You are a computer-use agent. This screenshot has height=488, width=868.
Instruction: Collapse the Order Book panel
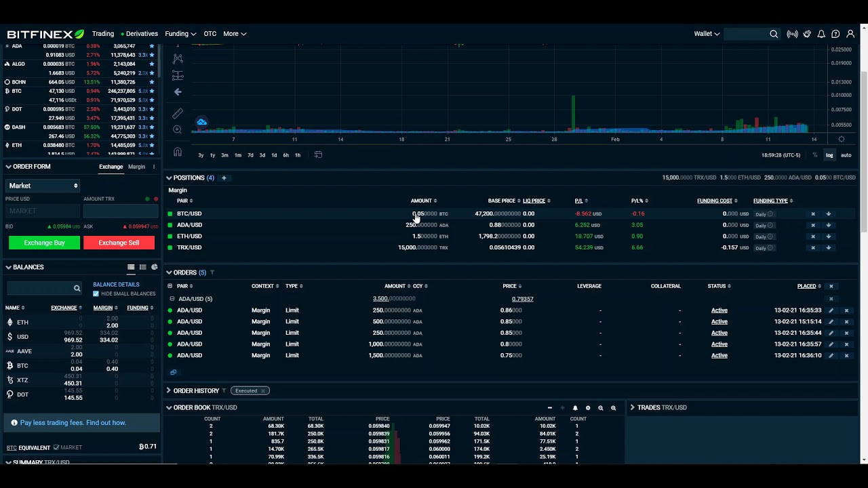169,408
